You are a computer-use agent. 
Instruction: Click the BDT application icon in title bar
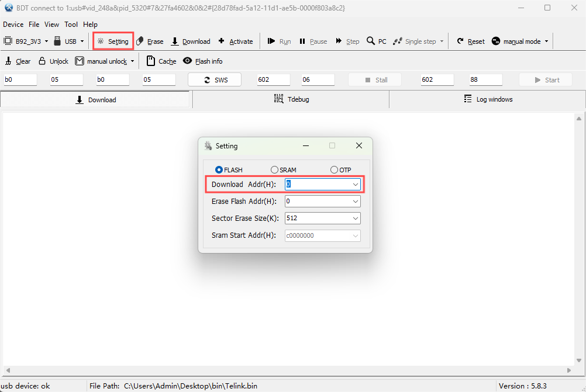coord(9,8)
